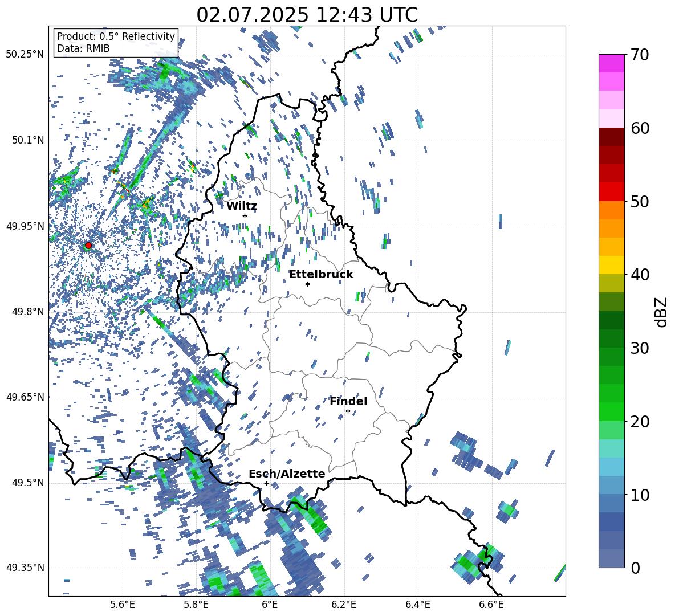
Task: Click the Ettelbruck station cross marker
Action: [307, 284]
